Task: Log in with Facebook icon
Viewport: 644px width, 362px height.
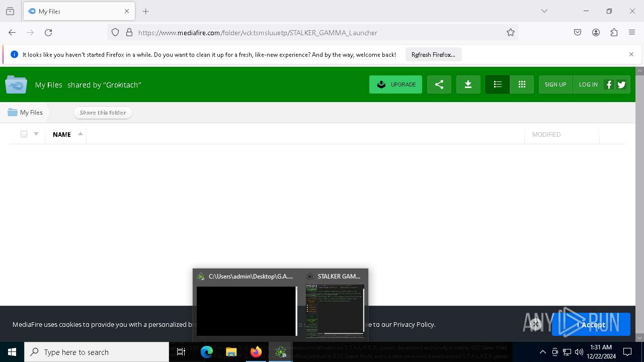Action: [x=609, y=84]
